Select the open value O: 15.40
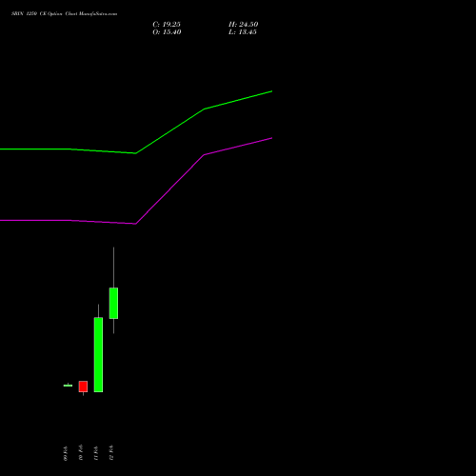Image resolution: width=476 pixels, height=476 pixels. coord(167,32)
